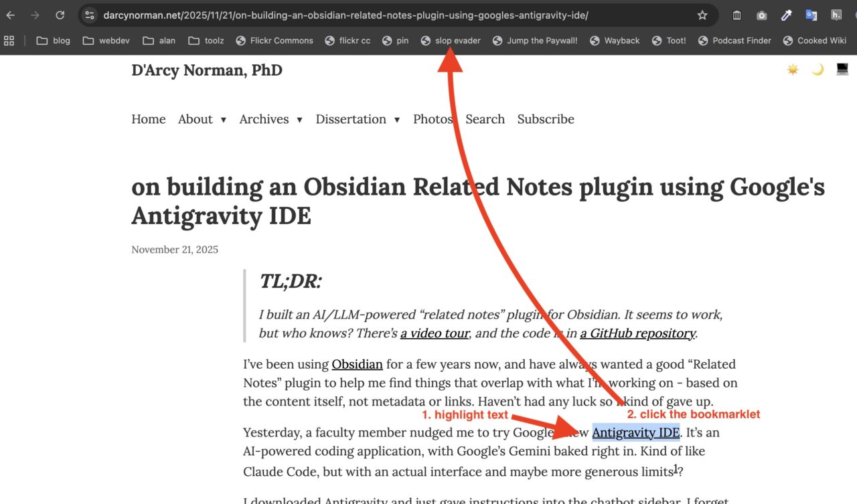This screenshot has height=504, width=857.
Task: Open the GitHub repository link
Action: pyautogui.click(x=637, y=333)
